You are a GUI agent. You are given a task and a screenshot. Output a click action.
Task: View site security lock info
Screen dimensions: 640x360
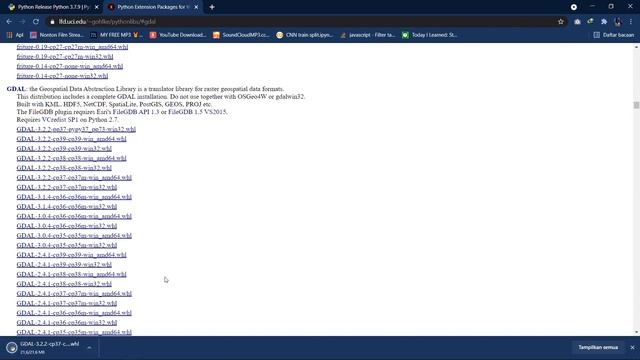pyautogui.click(x=52, y=22)
